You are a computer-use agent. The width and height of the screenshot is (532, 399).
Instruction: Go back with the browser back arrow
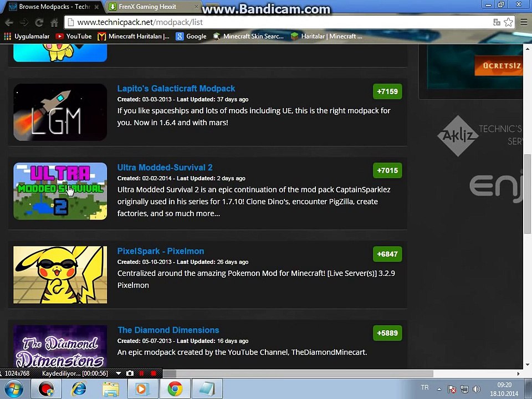[x=9, y=23]
